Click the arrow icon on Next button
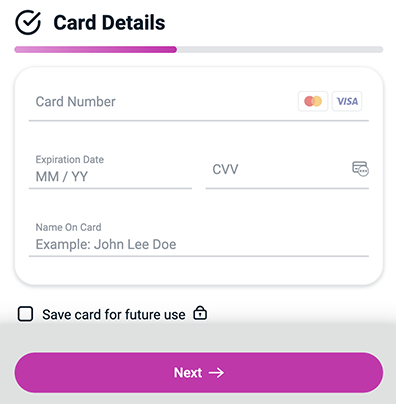 (216, 373)
